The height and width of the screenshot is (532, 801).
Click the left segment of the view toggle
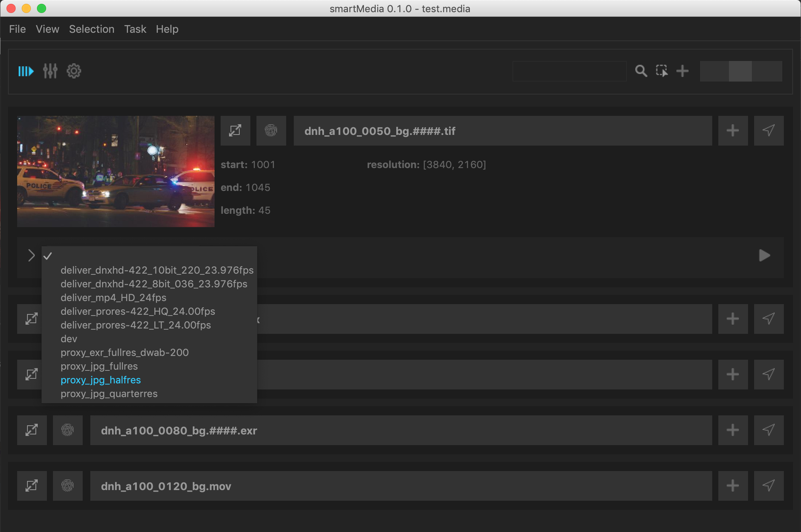[x=714, y=71]
